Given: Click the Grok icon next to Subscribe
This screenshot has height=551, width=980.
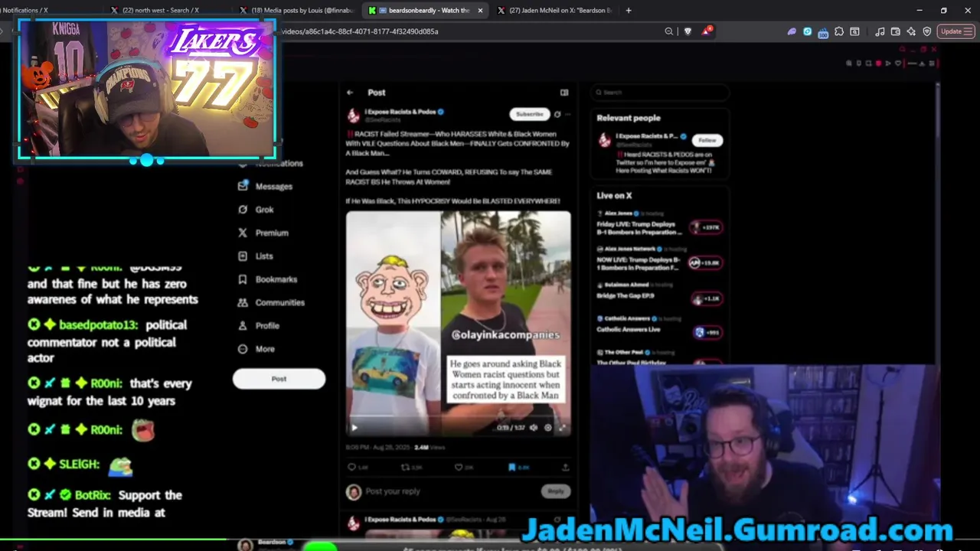Looking at the screenshot, I should [557, 114].
